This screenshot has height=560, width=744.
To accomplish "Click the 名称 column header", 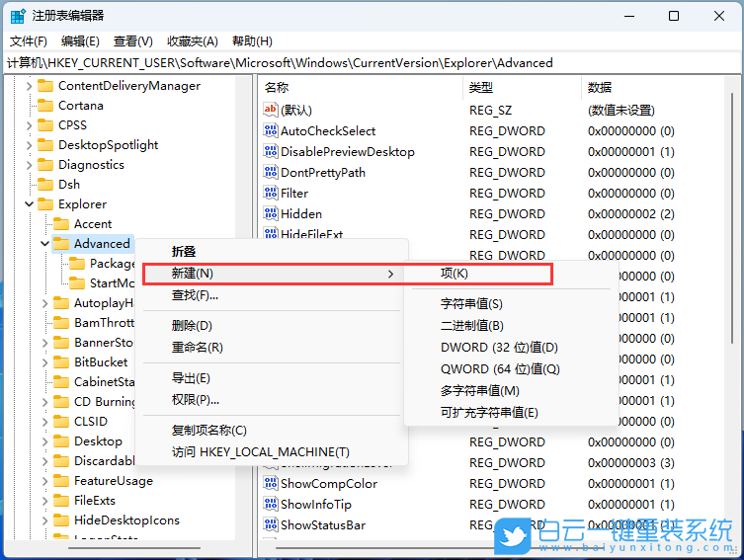I will 361,88.
